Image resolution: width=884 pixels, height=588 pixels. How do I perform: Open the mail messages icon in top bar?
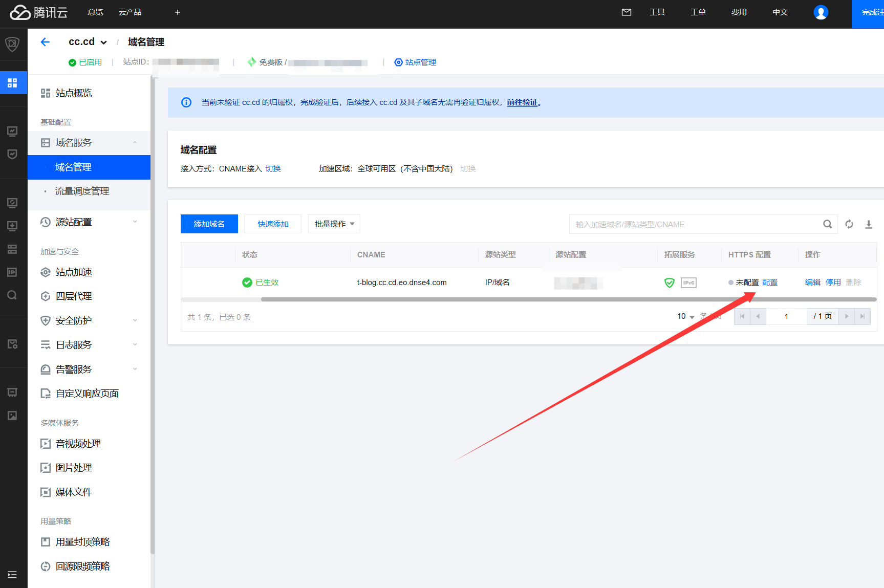(626, 12)
